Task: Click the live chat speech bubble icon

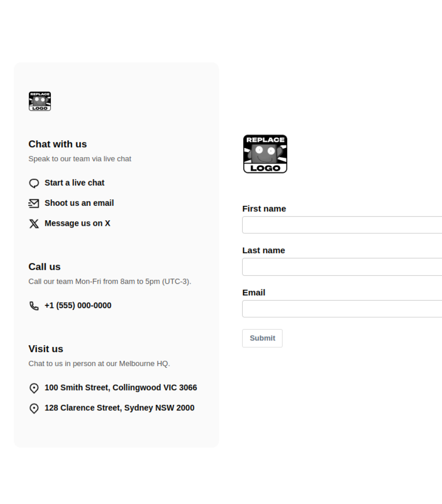Action: (x=34, y=183)
